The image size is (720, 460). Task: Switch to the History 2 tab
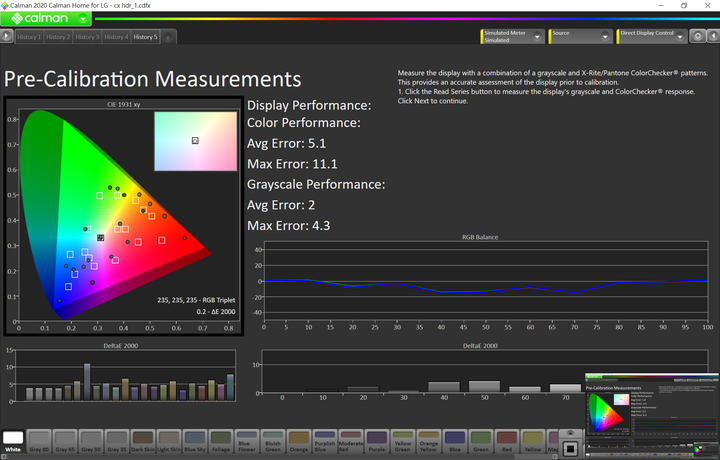click(x=58, y=37)
